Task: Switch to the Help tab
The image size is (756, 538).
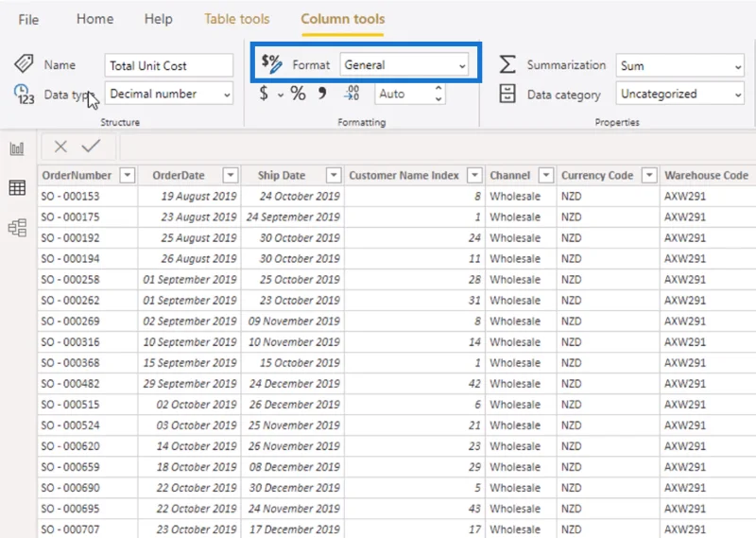Action: 158,19
